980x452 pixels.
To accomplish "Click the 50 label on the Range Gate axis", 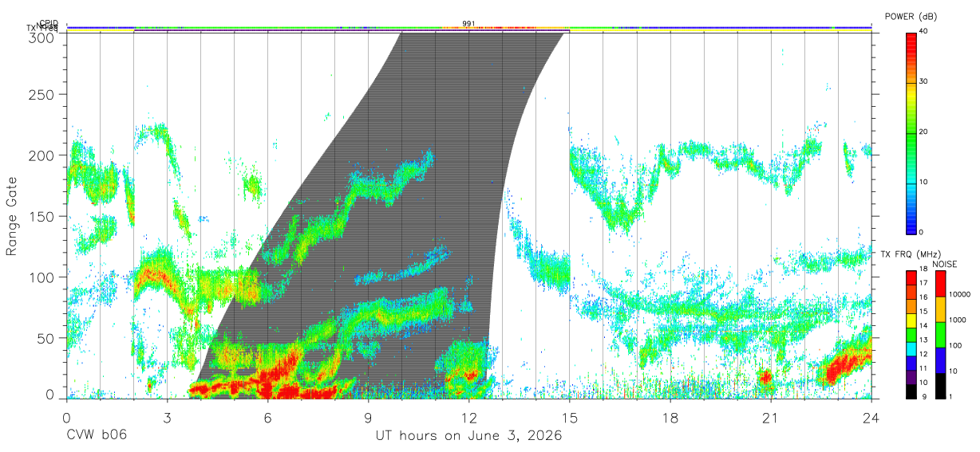I will pyautogui.click(x=46, y=338).
